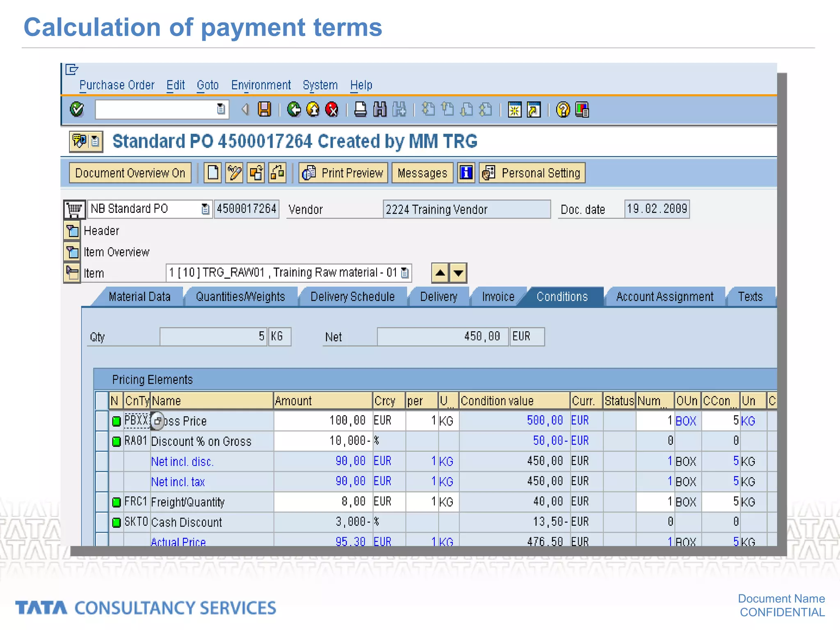The image size is (840, 630).
Task: Click the Previous Page icon
Action: coord(447,110)
